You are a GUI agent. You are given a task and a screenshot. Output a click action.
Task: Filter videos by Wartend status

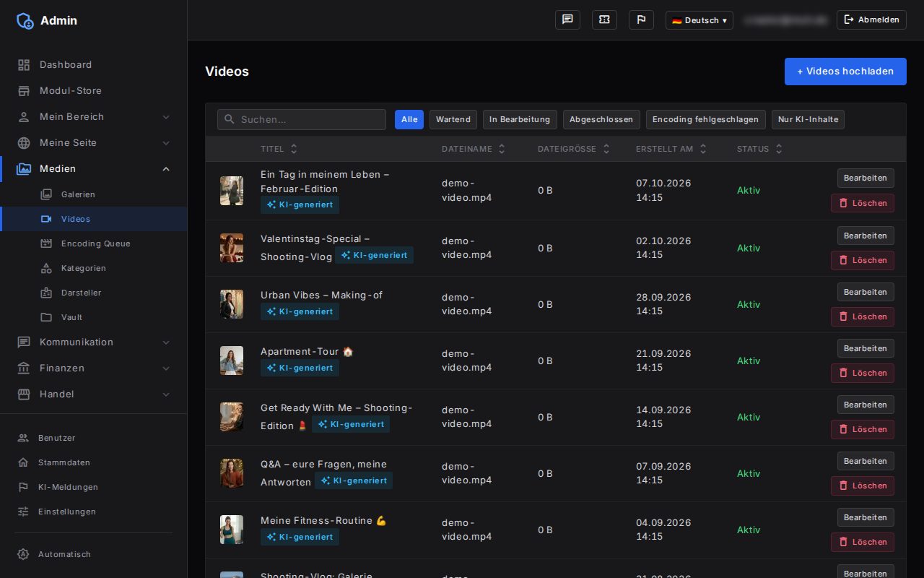tap(453, 119)
